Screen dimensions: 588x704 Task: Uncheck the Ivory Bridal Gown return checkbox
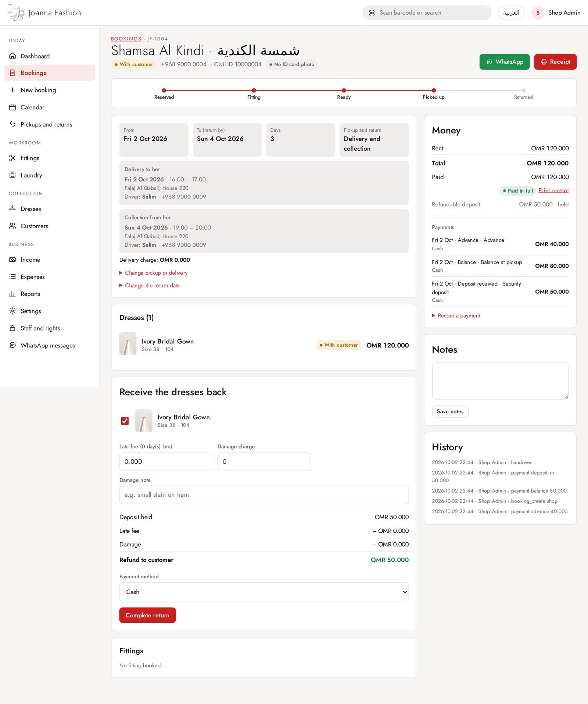click(125, 421)
